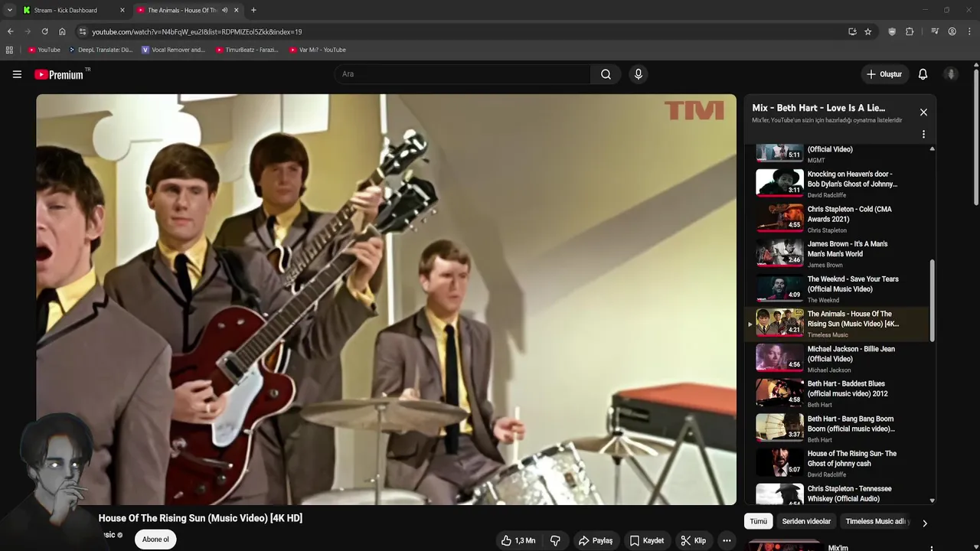Open options for Mix'im item
Image resolution: width=980 pixels, height=551 pixels.
tap(932, 548)
